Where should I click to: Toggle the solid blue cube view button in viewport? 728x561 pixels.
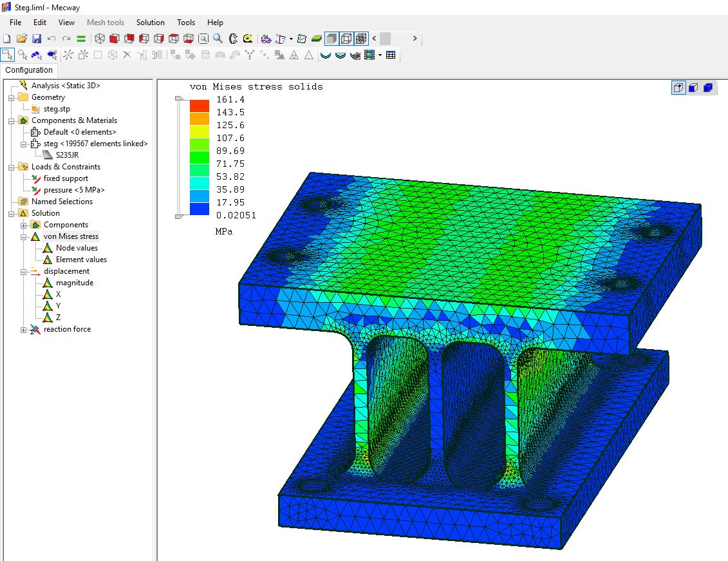point(708,88)
